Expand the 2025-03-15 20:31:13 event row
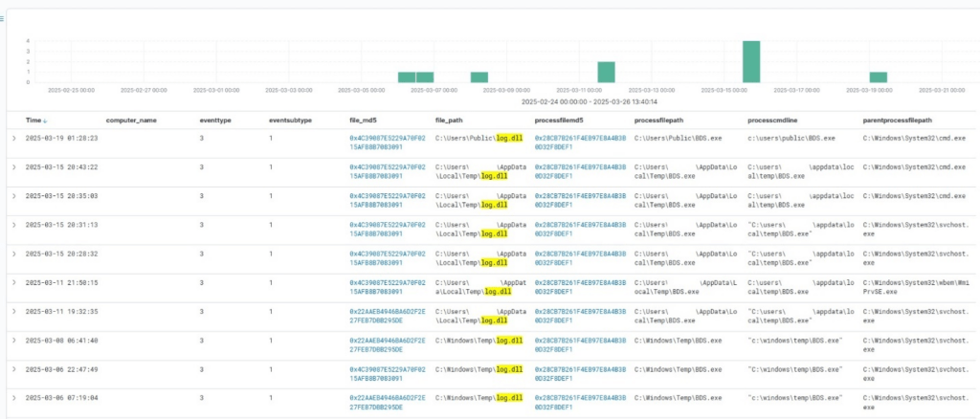Screen dimensions: 980x419 tap(14, 225)
